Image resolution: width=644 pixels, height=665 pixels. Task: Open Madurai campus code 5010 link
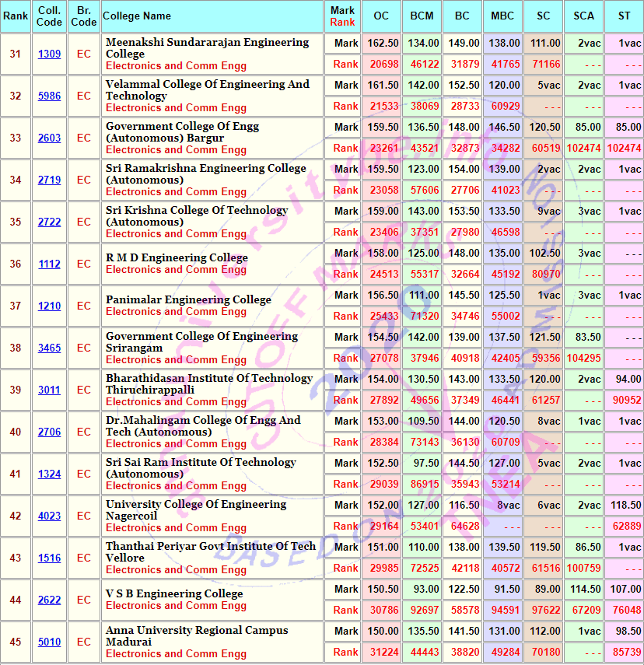click(49, 642)
